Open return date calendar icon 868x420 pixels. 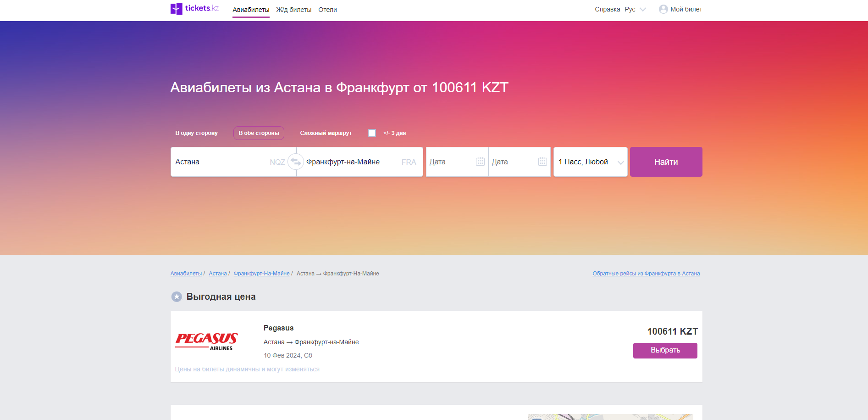tap(542, 162)
